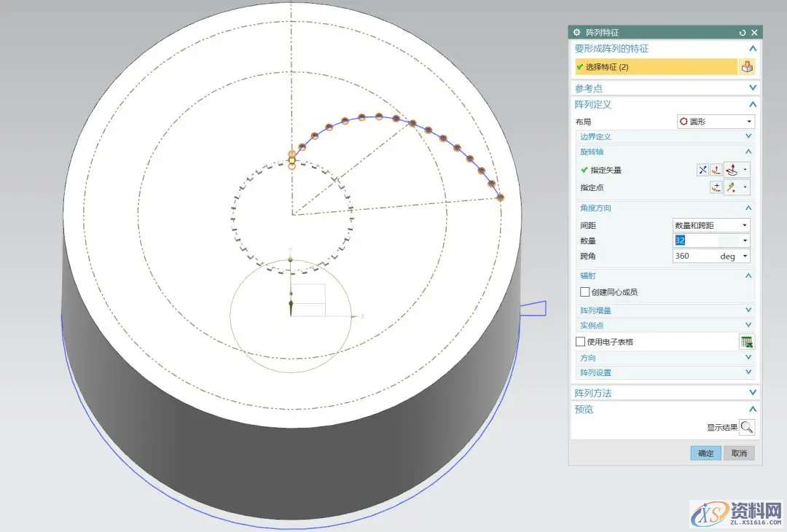The image size is (787, 532).
Task: Click the 取消 button
Action: (x=739, y=453)
